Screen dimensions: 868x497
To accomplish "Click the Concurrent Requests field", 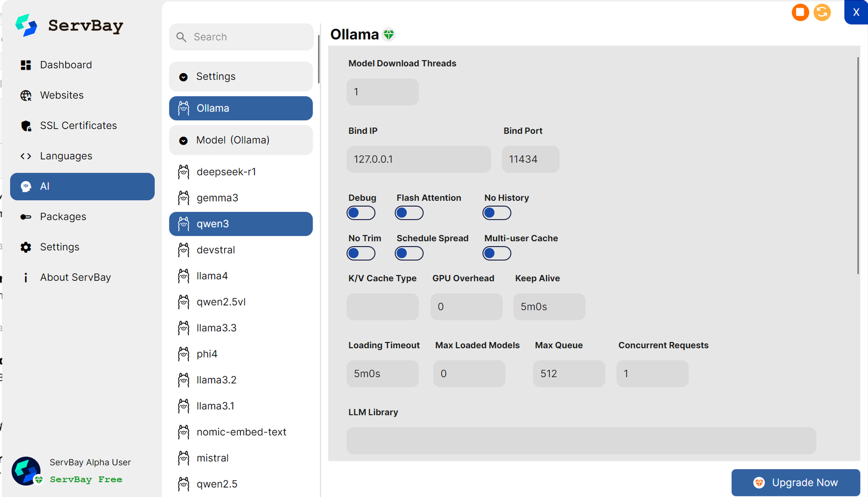I will tap(652, 374).
